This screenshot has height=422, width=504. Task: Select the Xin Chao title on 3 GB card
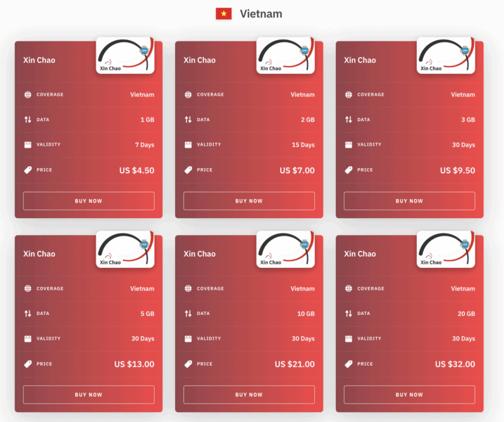[x=360, y=60]
